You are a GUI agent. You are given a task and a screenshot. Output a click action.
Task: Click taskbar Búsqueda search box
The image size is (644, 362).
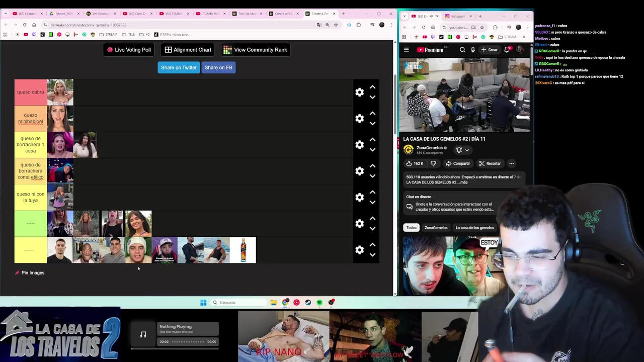click(237, 303)
